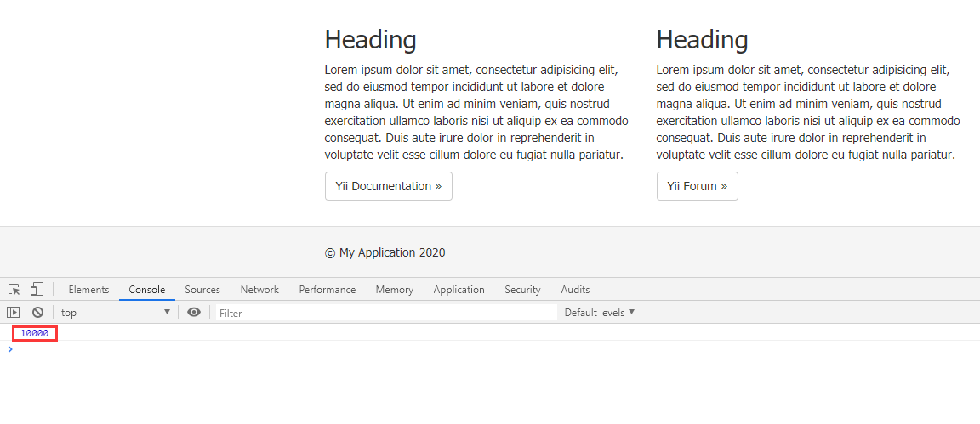Viewport: 980px width, 424px height.
Task: View the Security tab
Action: (x=522, y=290)
